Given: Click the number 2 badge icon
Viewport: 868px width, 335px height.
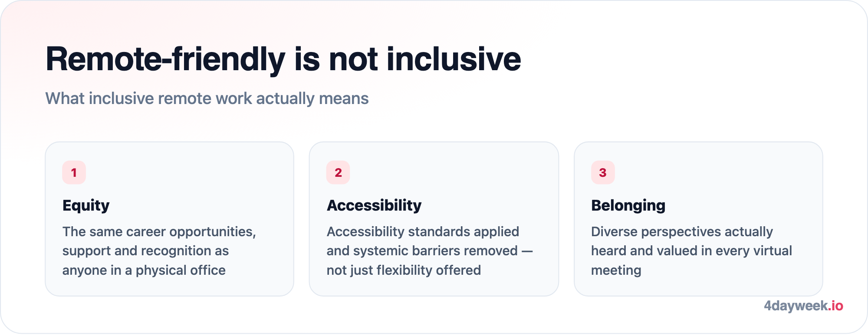Looking at the screenshot, I should coord(338,172).
